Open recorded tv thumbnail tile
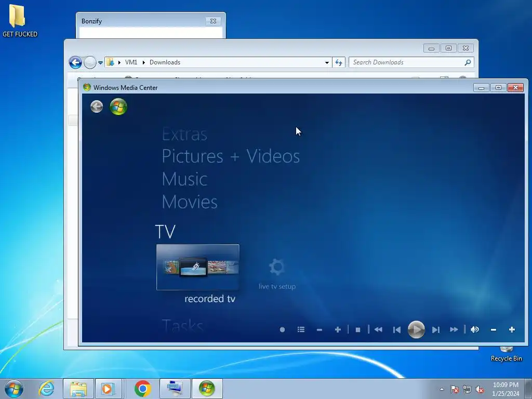This screenshot has width=532, height=399. point(198,267)
